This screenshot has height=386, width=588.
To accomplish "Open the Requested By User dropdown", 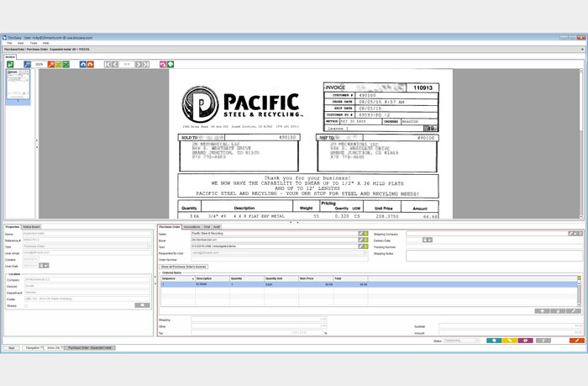I will click(365, 252).
